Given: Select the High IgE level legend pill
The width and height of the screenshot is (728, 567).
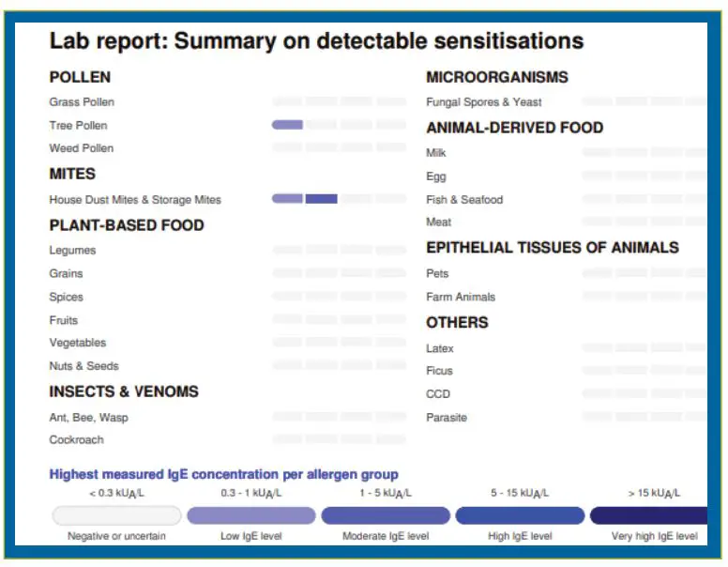Looking at the screenshot, I should (x=520, y=515).
